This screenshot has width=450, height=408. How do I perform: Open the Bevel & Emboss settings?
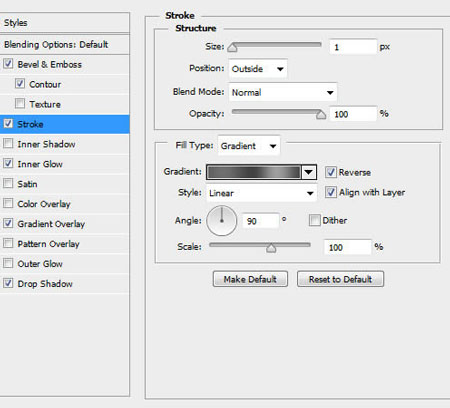pos(49,64)
